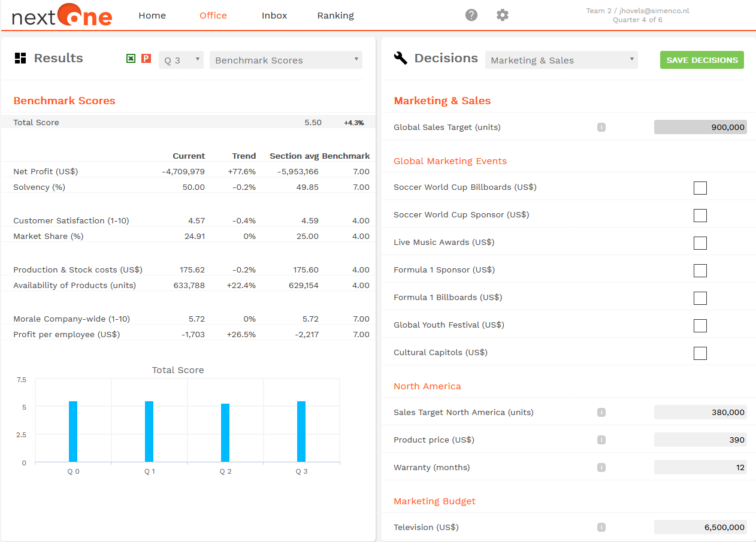Click the info icon next to Television budget
Image resolution: width=756 pixels, height=542 pixels.
point(601,527)
